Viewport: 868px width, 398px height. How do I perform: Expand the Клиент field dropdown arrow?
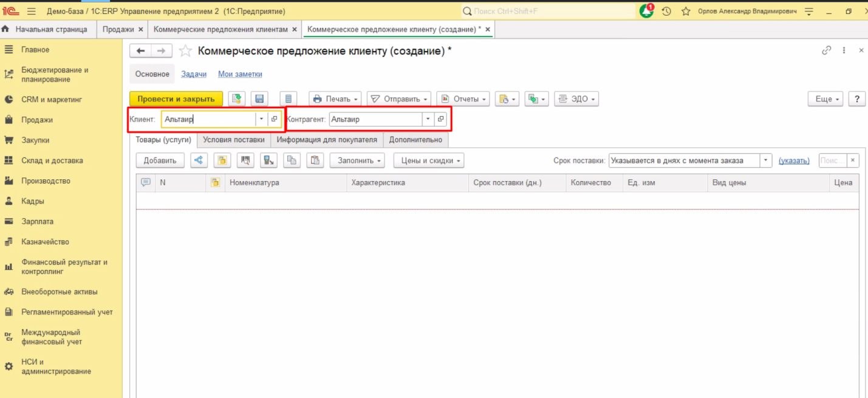point(261,120)
